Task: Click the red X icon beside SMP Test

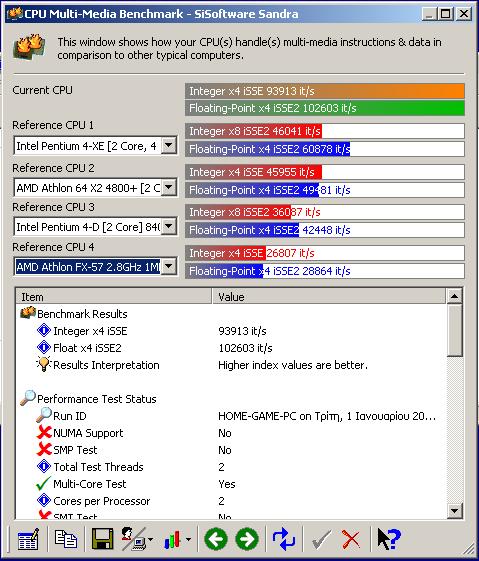Action: [x=44, y=449]
